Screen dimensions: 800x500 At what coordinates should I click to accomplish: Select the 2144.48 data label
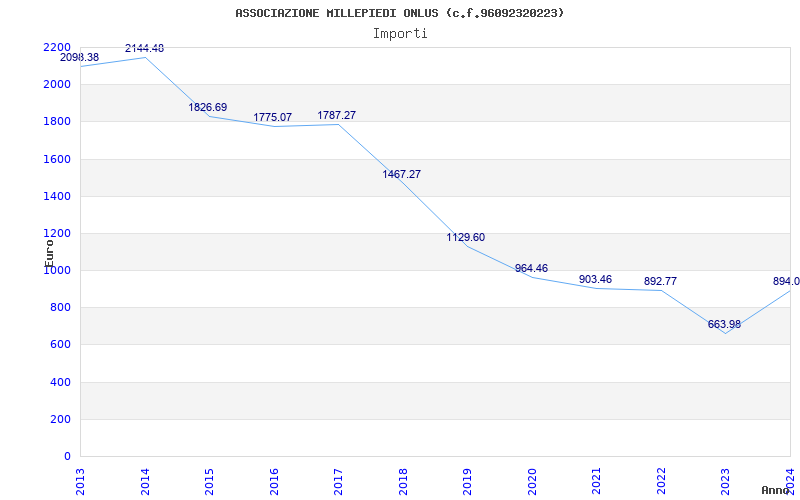144,48
